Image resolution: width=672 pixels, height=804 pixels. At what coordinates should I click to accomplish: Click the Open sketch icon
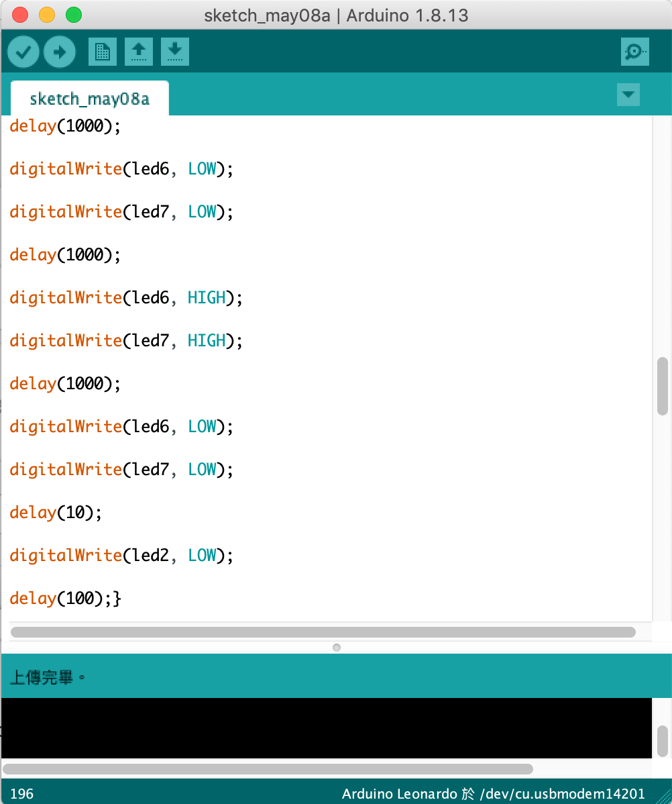(x=138, y=52)
